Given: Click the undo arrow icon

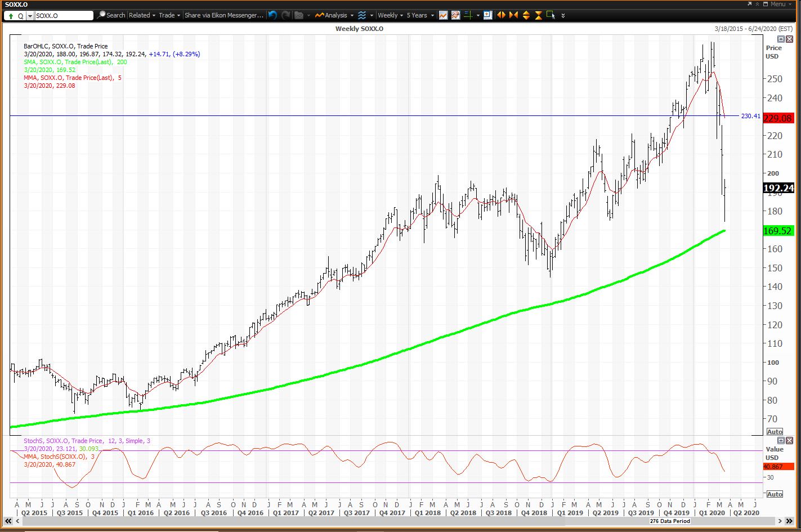Looking at the screenshot, I should tap(271, 15).
